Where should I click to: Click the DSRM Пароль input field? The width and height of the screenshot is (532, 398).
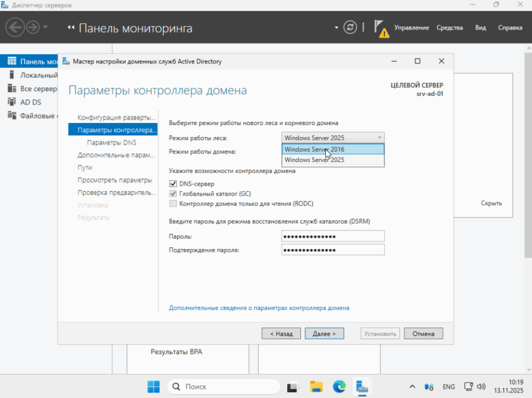[x=332, y=237]
